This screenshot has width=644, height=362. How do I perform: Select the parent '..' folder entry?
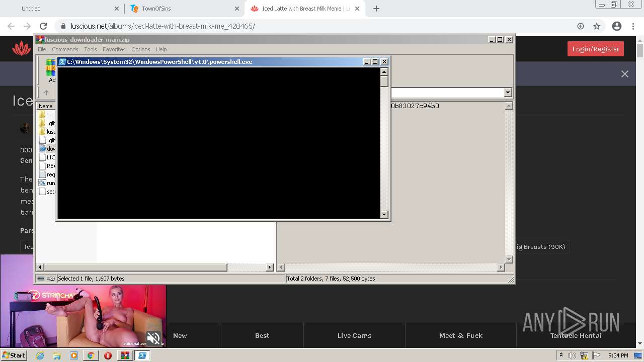(x=47, y=115)
